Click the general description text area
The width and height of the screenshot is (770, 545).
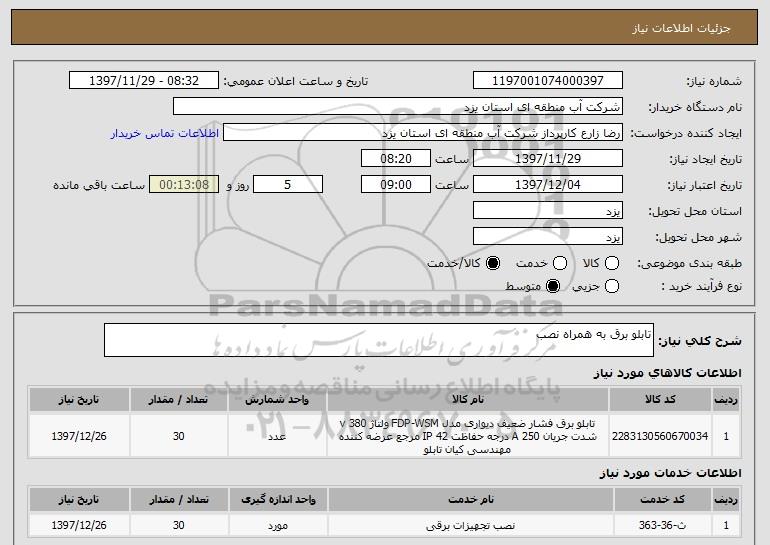click(x=379, y=340)
